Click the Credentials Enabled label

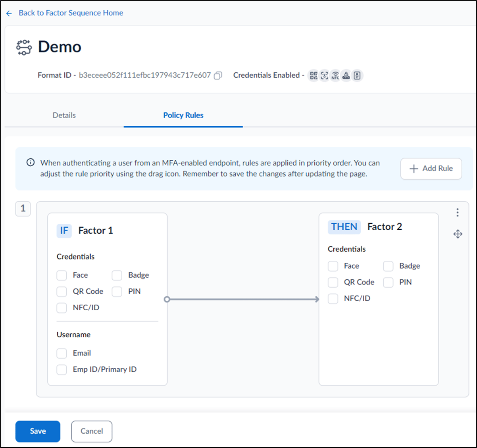[x=269, y=75]
